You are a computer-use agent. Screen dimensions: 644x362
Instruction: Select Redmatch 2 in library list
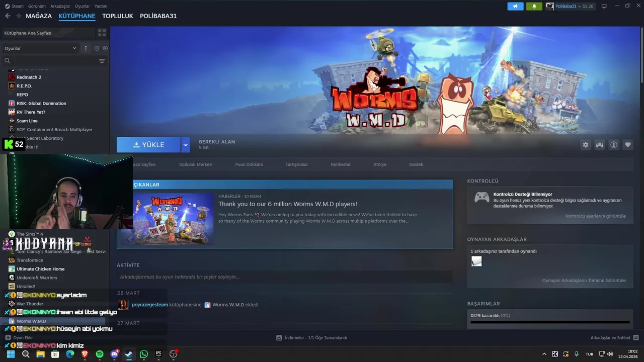pos(29,77)
